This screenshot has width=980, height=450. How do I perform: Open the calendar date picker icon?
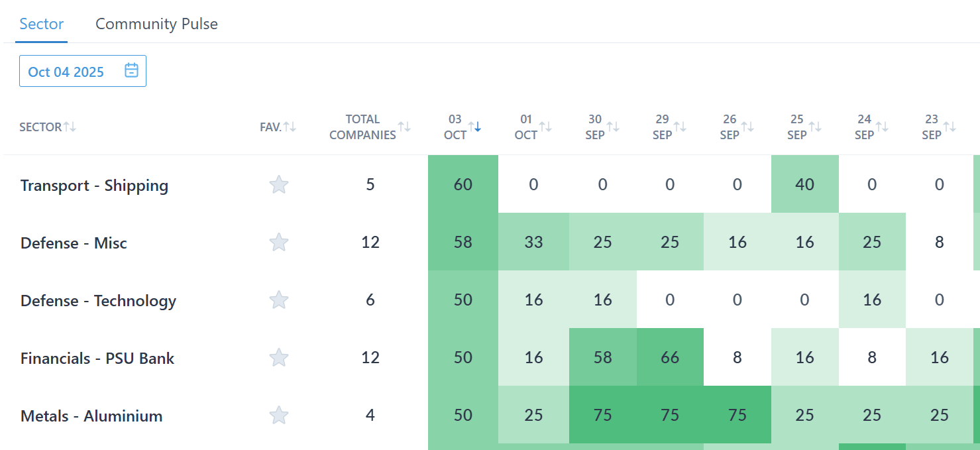(x=132, y=71)
